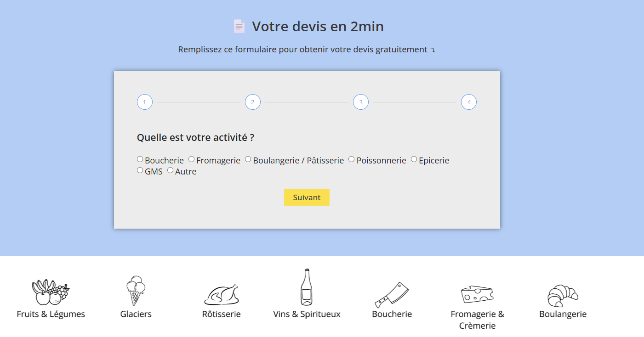Select the Boucherie radio button

[140, 159]
